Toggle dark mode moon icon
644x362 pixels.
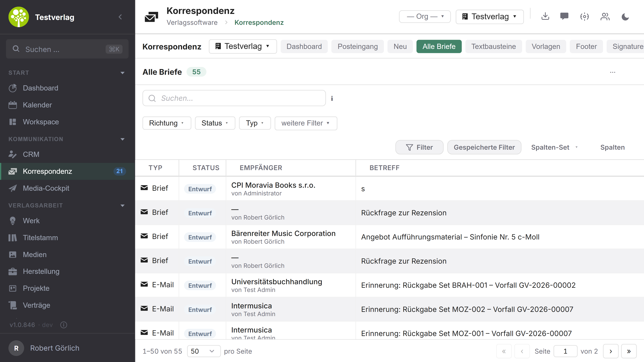point(625,16)
